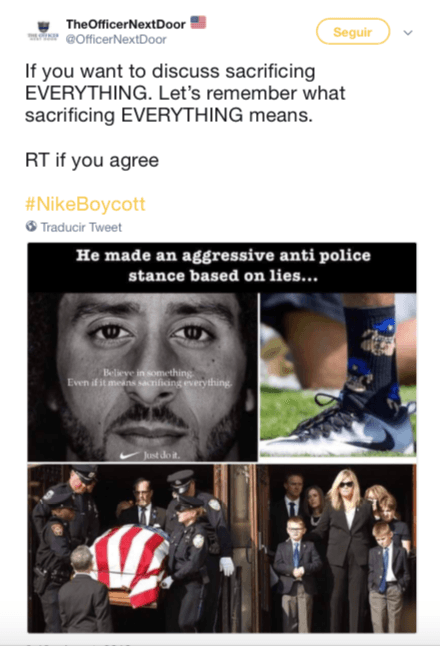
Task: Open the photo of socks and cleat
Action: pos(338,374)
